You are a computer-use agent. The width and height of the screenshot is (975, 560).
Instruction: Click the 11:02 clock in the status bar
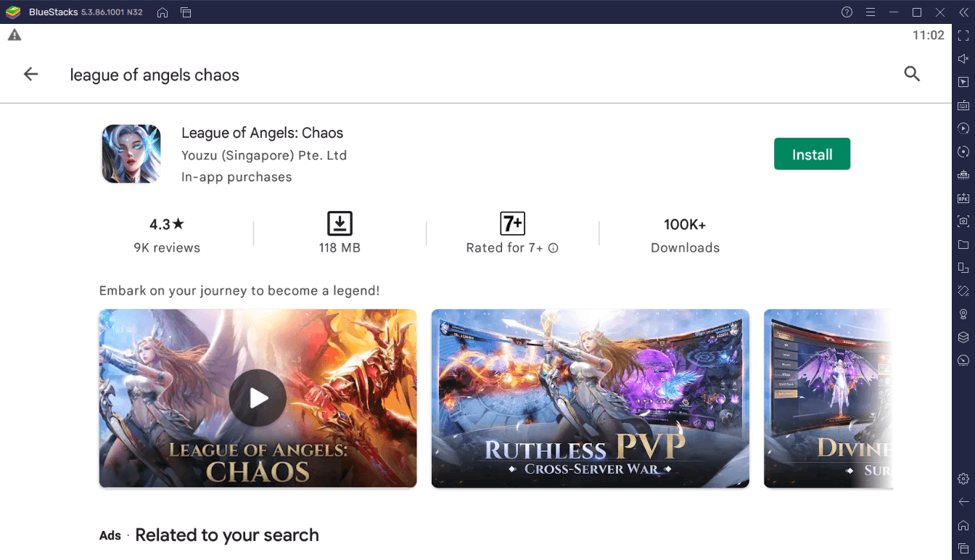coord(928,36)
